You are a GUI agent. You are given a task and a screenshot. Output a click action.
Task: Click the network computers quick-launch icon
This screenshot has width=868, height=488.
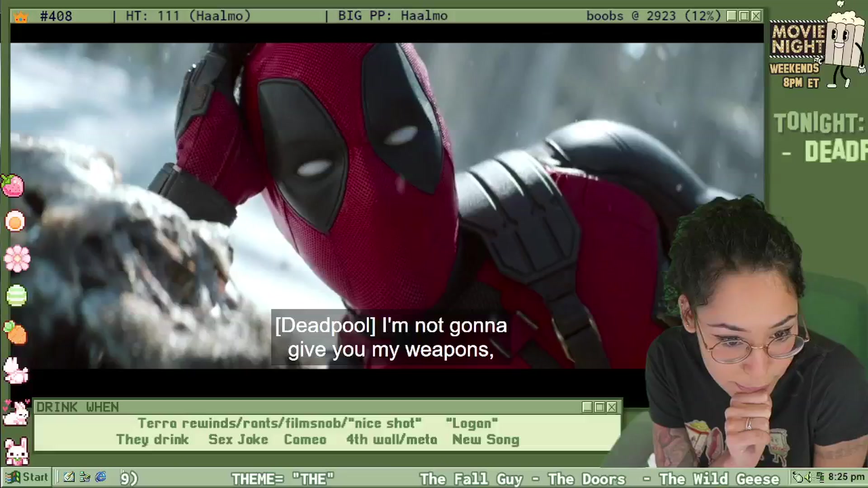[x=85, y=477]
